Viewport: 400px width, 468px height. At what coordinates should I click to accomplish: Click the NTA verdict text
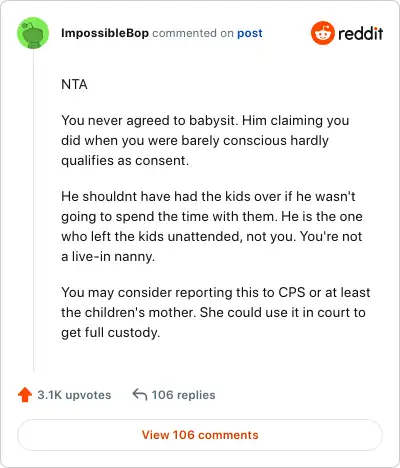click(74, 84)
